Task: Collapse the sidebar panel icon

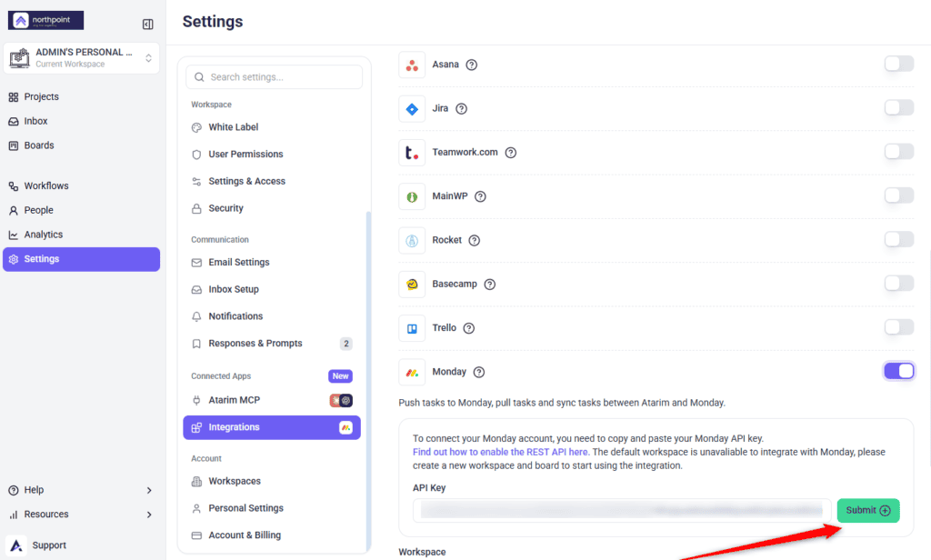Action: 148,25
